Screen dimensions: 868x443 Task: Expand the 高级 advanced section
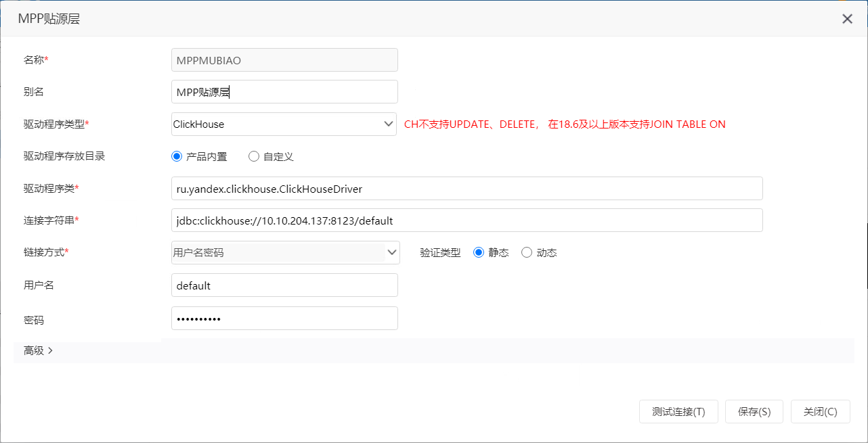pyautogui.click(x=39, y=350)
